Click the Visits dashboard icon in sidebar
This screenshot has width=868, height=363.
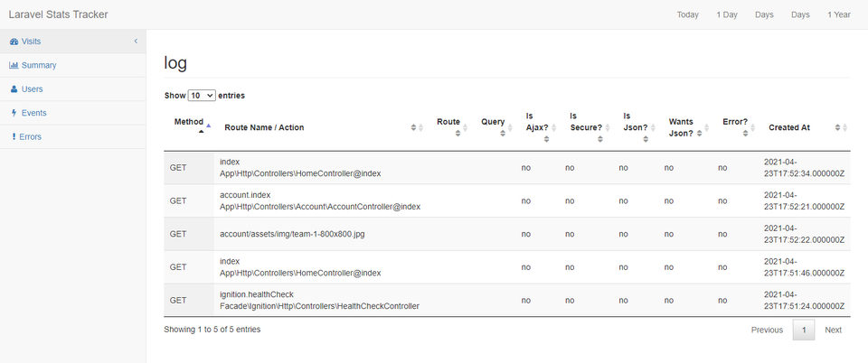(x=14, y=42)
